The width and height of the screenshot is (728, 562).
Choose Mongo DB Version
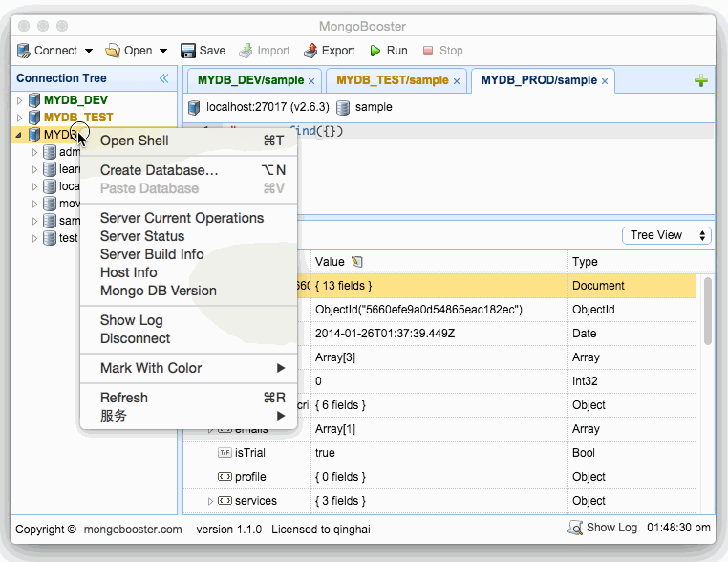tap(188, 291)
